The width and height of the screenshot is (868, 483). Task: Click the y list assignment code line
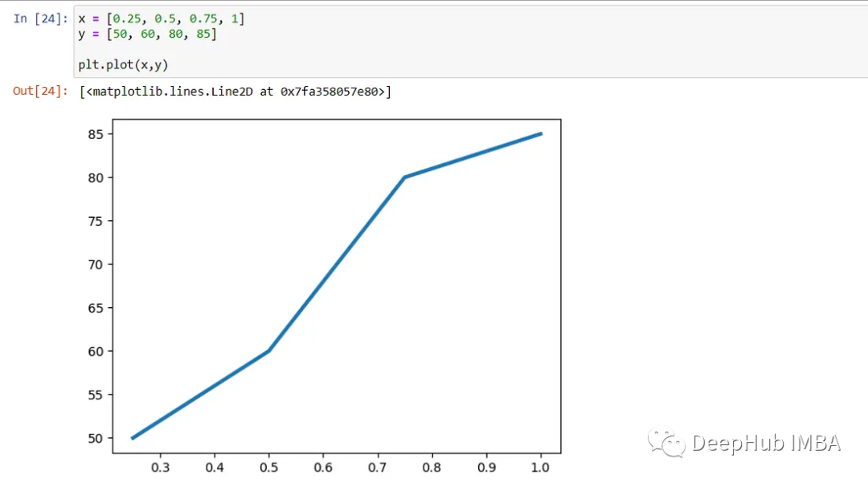coord(147,35)
